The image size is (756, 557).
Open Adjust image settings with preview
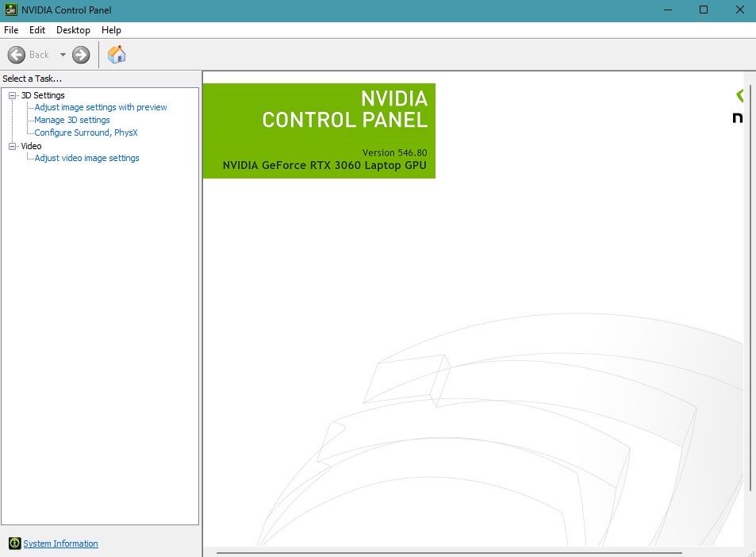(x=101, y=107)
